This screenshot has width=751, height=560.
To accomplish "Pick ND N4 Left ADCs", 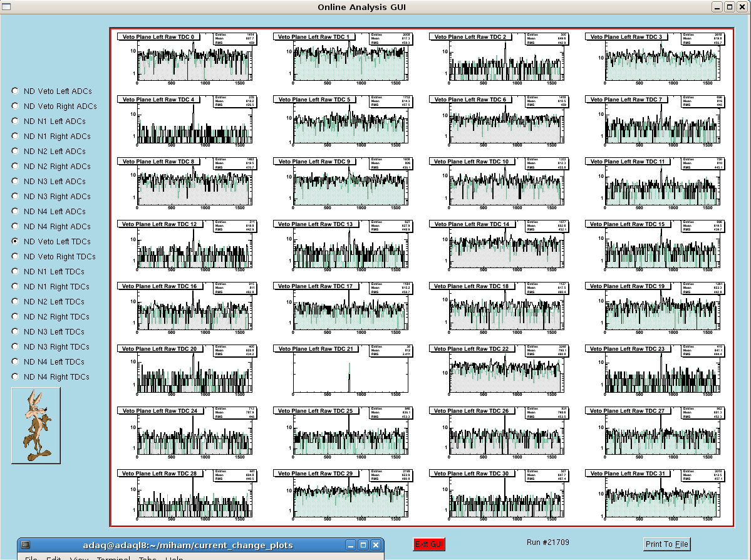I will [15, 211].
